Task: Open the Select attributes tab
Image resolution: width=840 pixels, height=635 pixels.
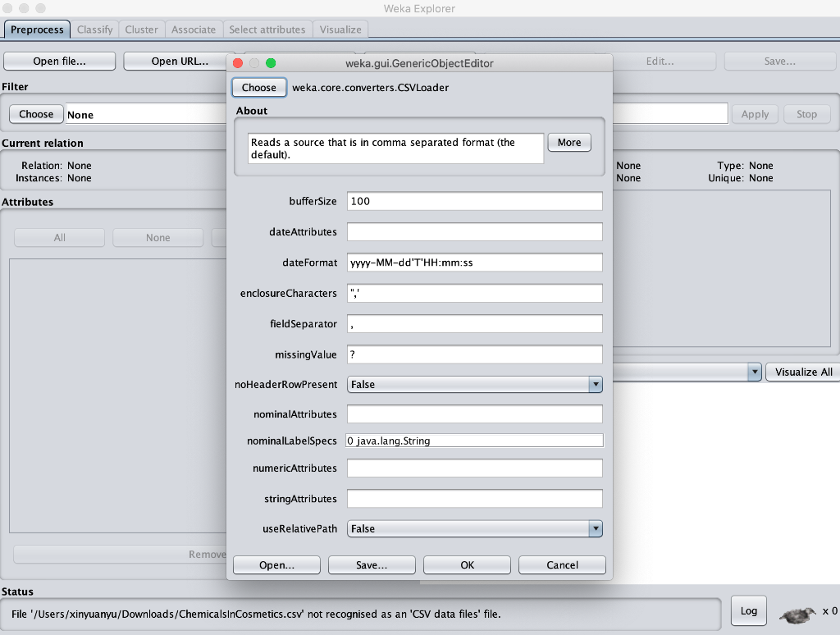Action: coord(267,30)
